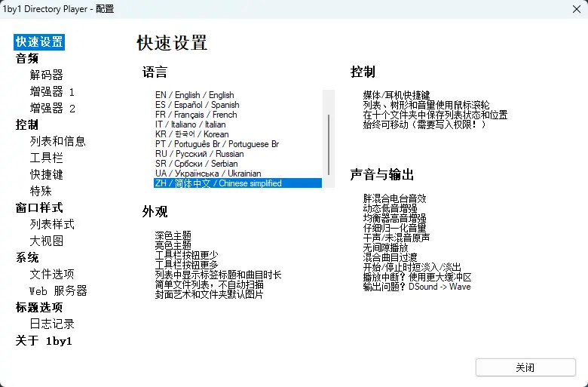
Task: Select the 系统 category in sidebar
Action: (27, 257)
